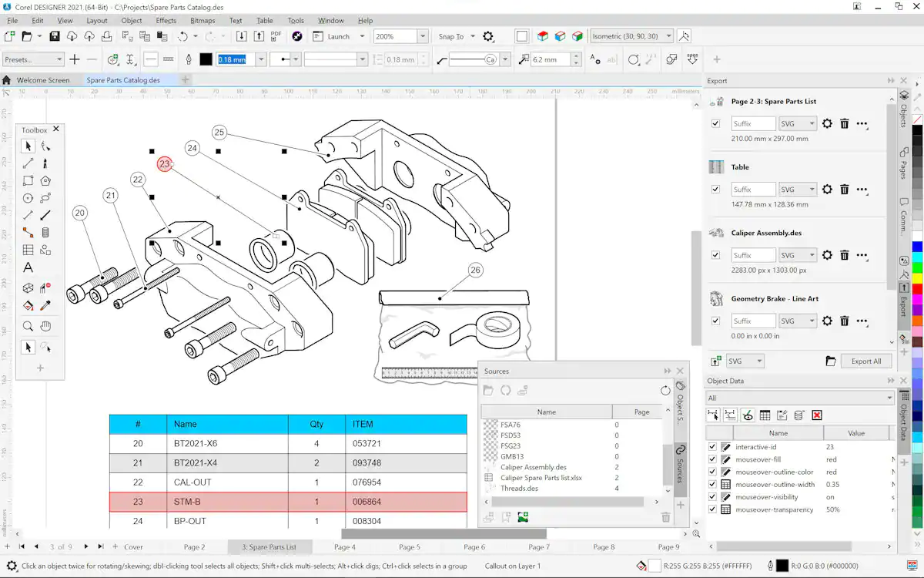Select the Pick tool in the Toolbox
Screen dimensions: 924x578
pos(28,146)
